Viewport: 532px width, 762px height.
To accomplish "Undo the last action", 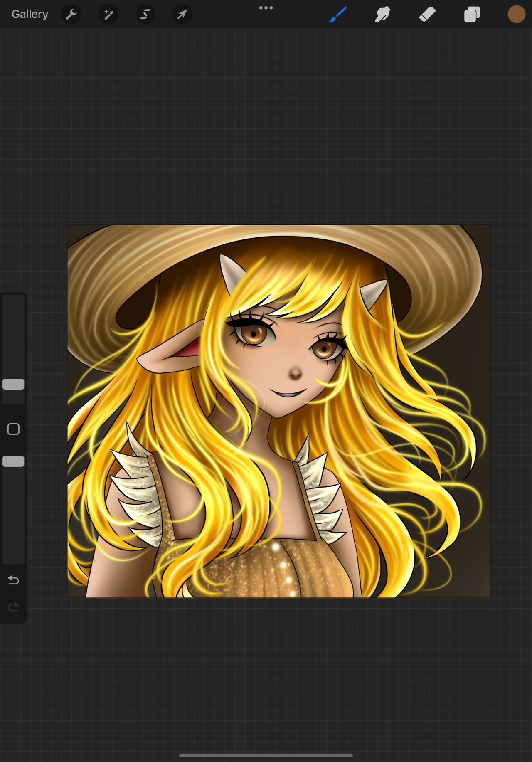I will [x=13, y=580].
